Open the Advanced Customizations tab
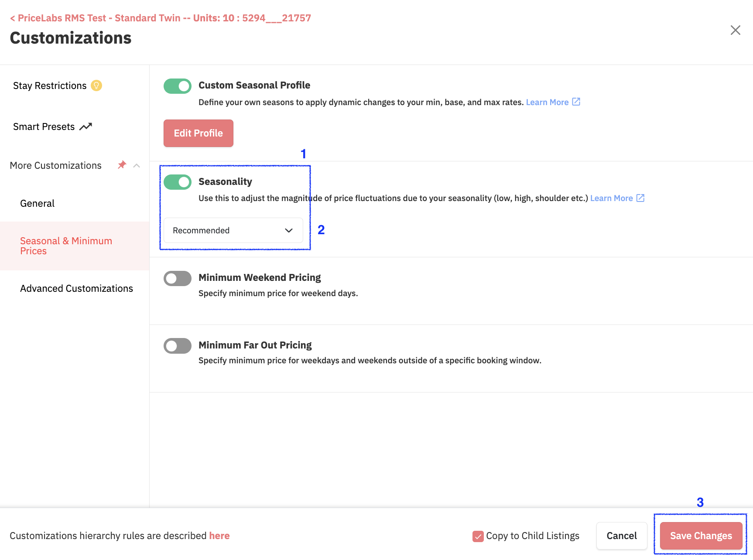The width and height of the screenshot is (753, 560). tap(76, 288)
